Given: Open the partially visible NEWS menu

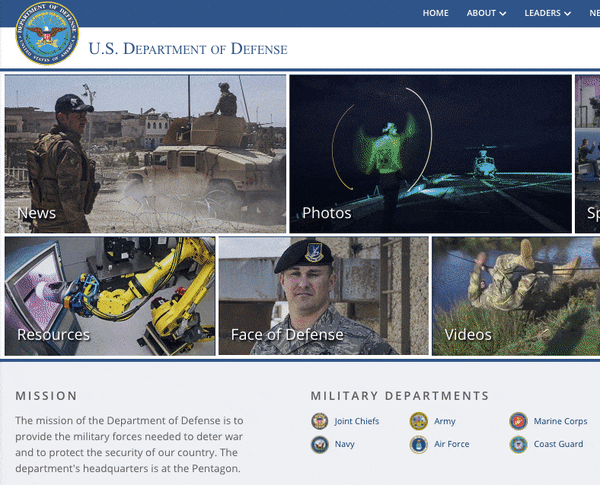Looking at the screenshot, I should click(590, 13).
